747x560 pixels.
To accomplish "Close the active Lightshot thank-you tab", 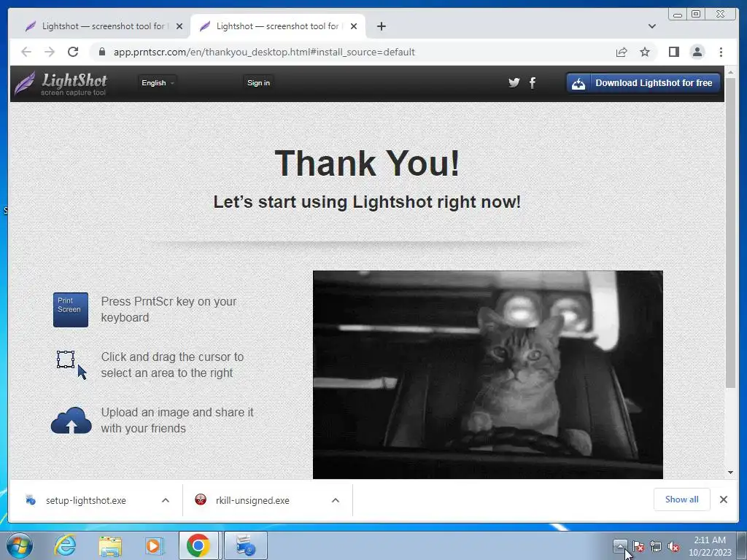I will tap(354, 26).
